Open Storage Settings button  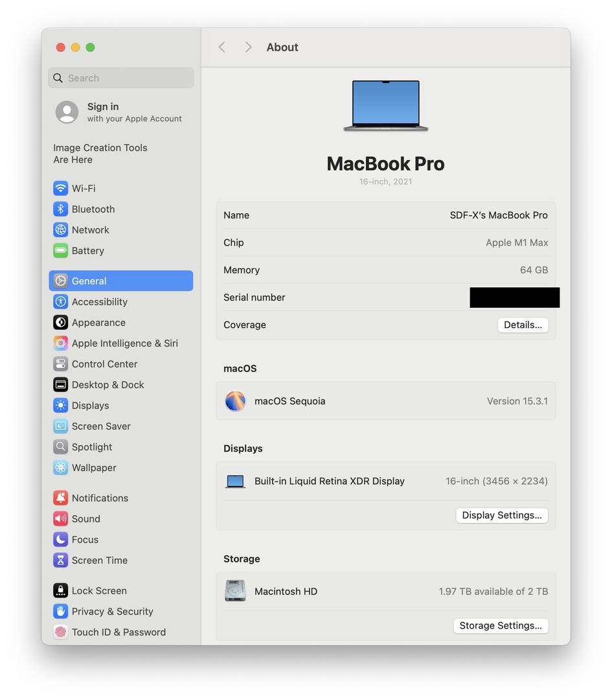(x=501, y=625)
